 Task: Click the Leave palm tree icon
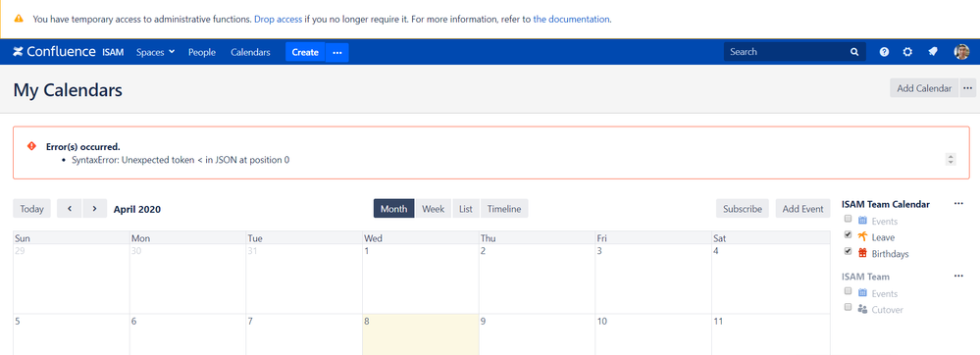tap(862, 237)
